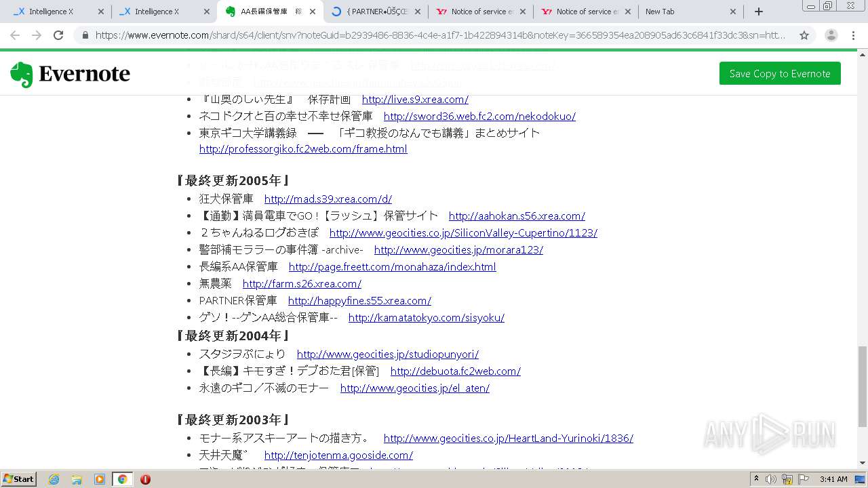This screenshot has height=488, width=868.
Task: Bookmark page with star icon
Action: click(x=804, y=35)
